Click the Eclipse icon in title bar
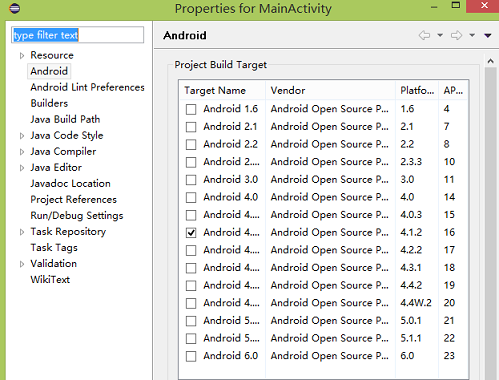The height and width of the screenshot is (380, 499). coord(14,8)
